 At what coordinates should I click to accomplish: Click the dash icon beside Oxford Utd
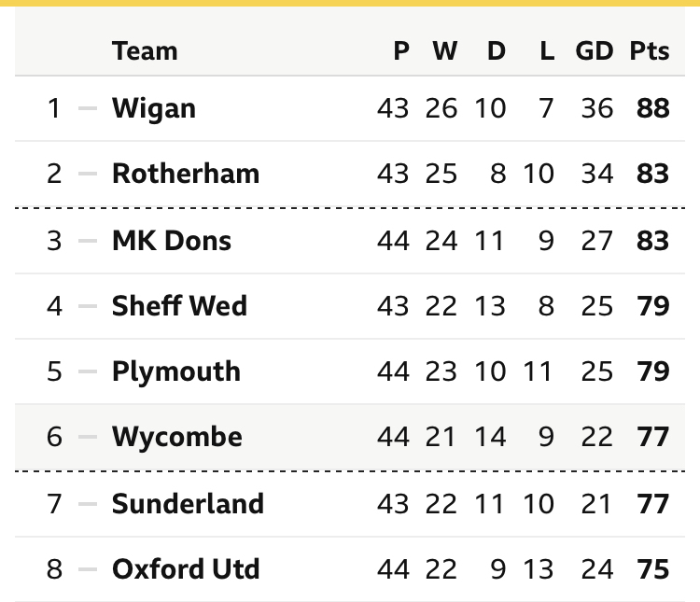click(x=88, y=569)
